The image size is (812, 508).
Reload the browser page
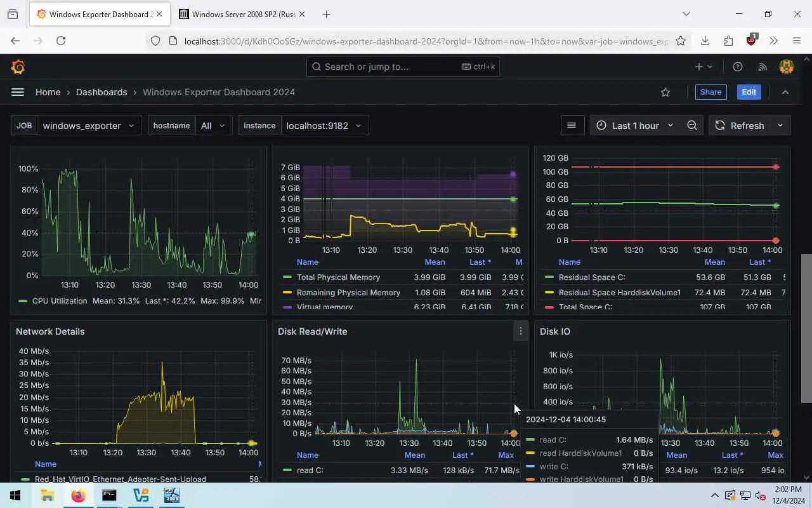tap(61, 41)
